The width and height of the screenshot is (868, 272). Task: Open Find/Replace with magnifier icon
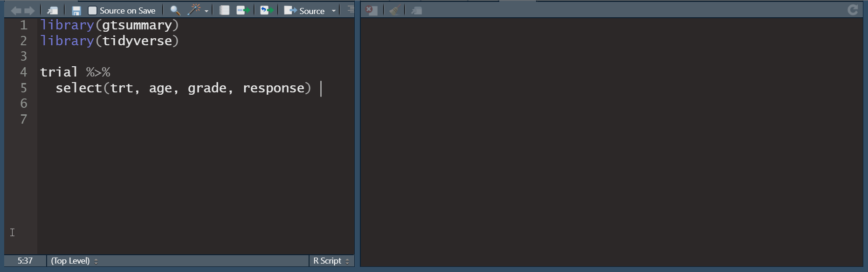coord(175,10)
